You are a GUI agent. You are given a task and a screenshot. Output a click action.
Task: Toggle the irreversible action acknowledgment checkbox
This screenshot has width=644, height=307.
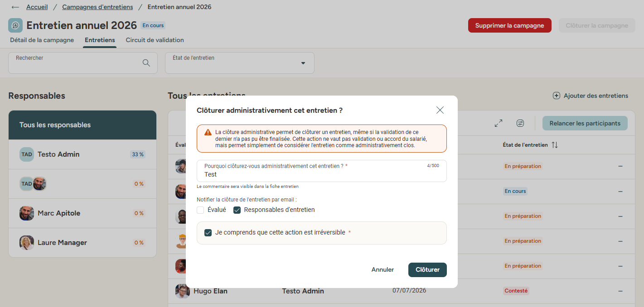point(208,233)
